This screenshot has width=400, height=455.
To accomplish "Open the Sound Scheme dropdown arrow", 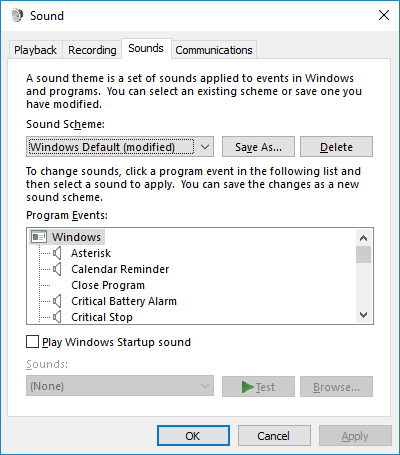I will [205, 147].
